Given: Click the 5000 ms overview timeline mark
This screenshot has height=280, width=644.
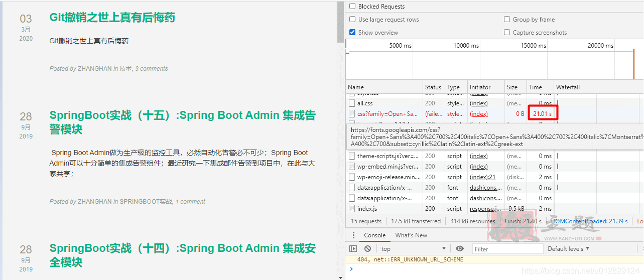Looking at the screenshot, I should coord(401,46).
